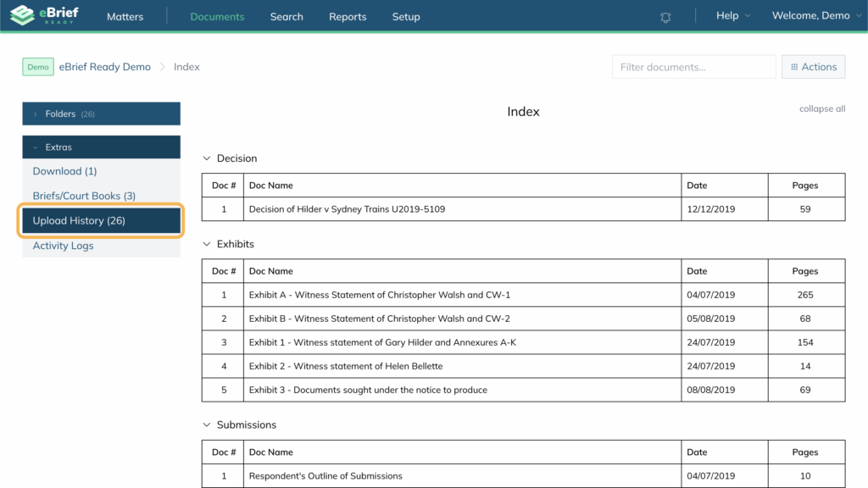Viewport: 868px width, 488px height.
Task: Click the eBrief Ready logo
Action: click(x=45, y=15)
